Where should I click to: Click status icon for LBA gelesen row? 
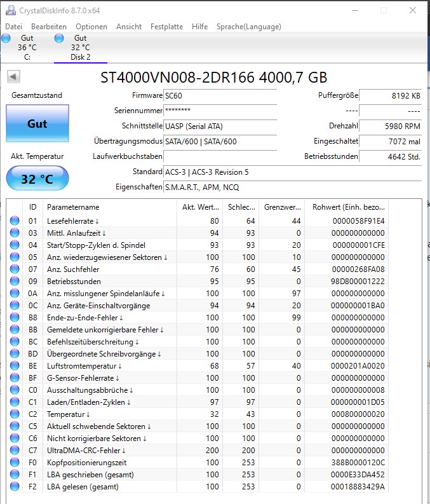coord(15,486)
